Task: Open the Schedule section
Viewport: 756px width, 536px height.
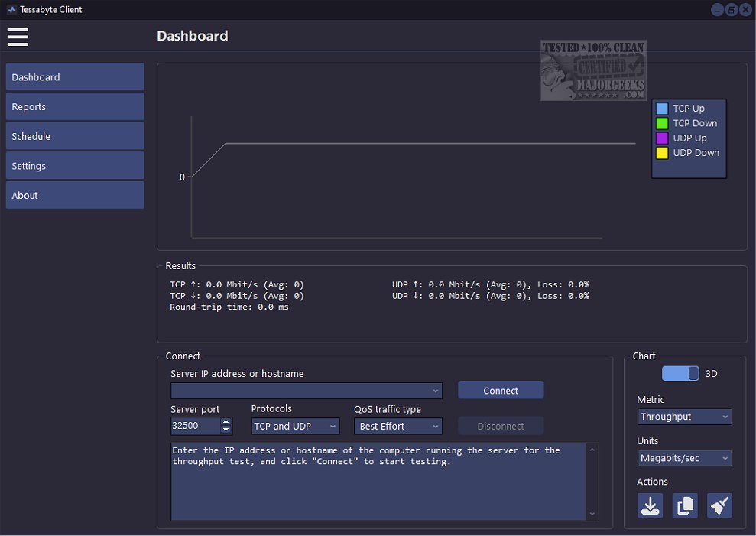Action: tap(75, 136)
